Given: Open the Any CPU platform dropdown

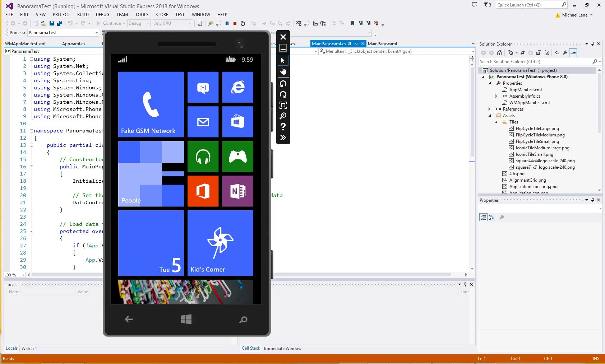Looking at the screenshot, I should (x=172, y=23).
